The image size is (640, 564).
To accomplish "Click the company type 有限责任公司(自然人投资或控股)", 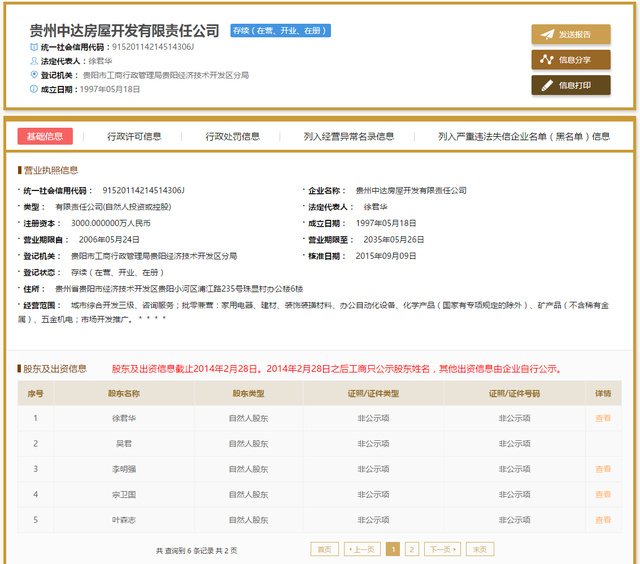I will tap(113, 207).
